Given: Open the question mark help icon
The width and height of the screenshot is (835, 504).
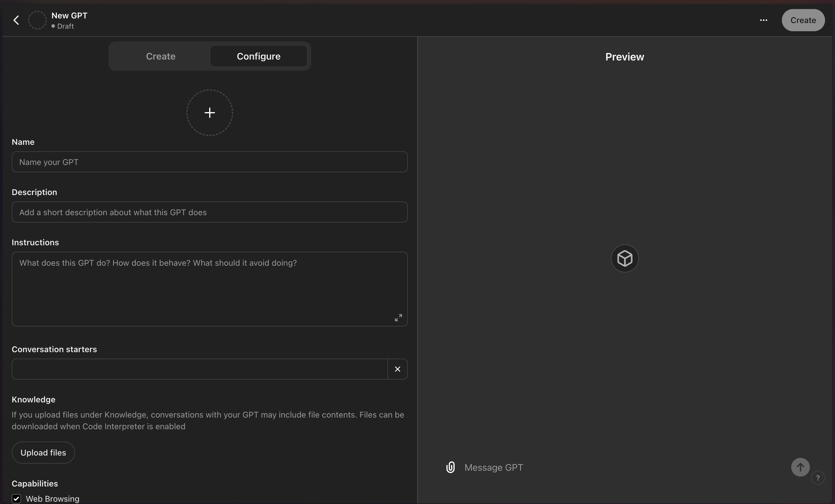Looking at the screenshot, I should pyautogui.click(x=818, y=478).
